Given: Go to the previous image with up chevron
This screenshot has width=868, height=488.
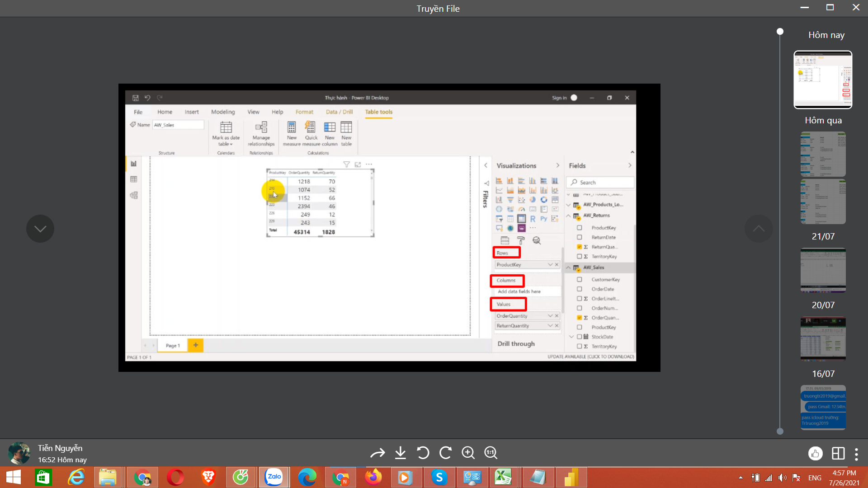Looking at the screenshot, I should [x=759, y=229].
